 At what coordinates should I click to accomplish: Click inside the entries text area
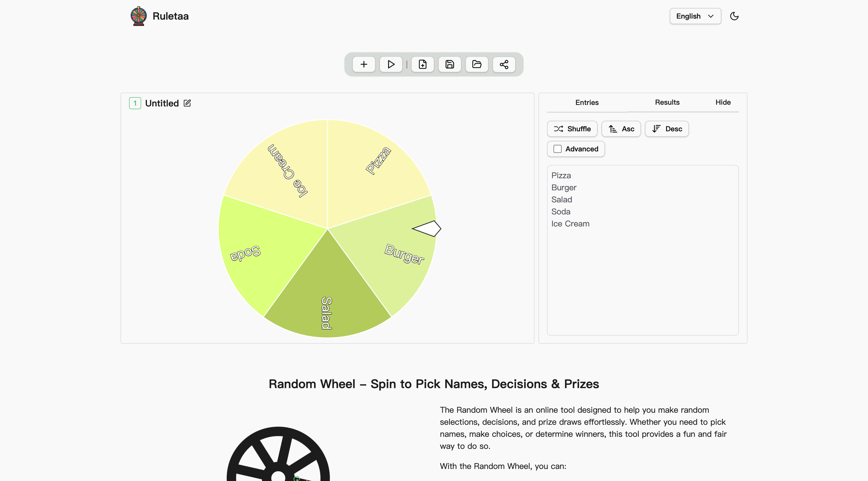[642, 276]
